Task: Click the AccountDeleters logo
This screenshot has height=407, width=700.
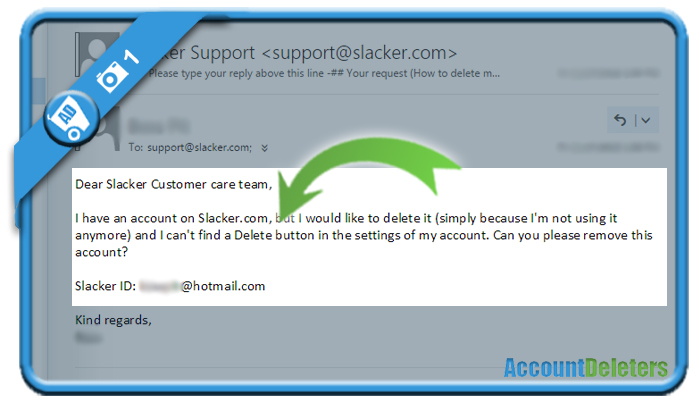Action: tap(586, 368)
